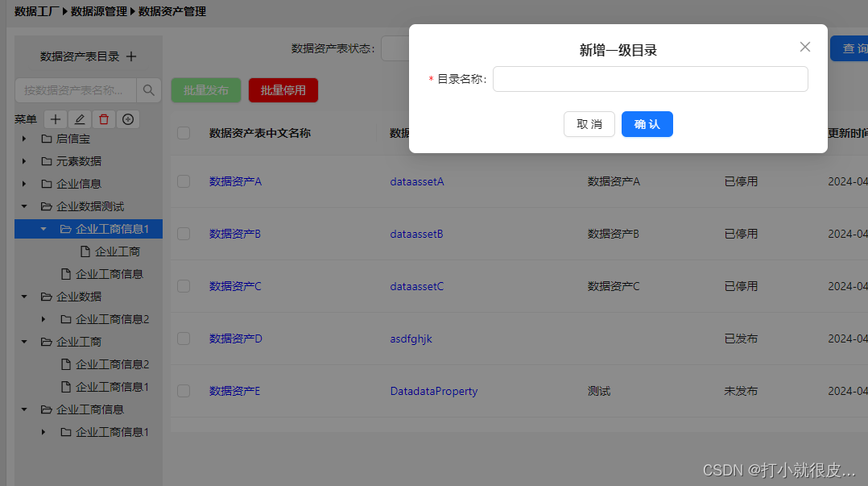Open the 数据资产E link

click(x=235, y=391)
